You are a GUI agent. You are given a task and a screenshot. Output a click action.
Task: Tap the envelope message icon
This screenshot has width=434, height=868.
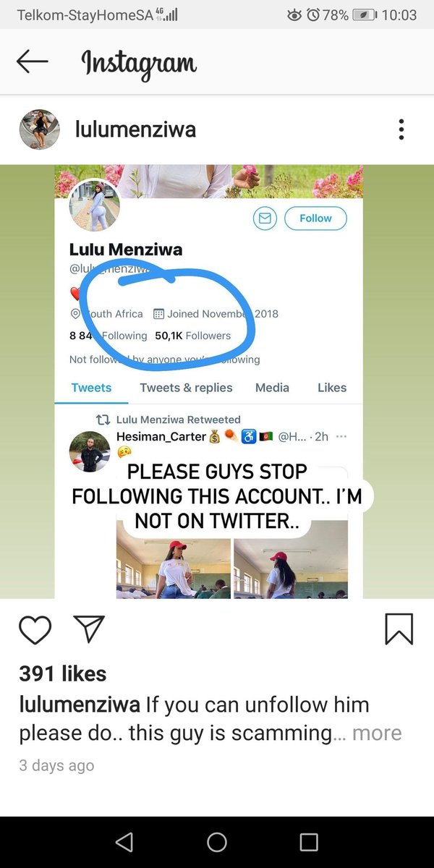click(x=265, y=218)
